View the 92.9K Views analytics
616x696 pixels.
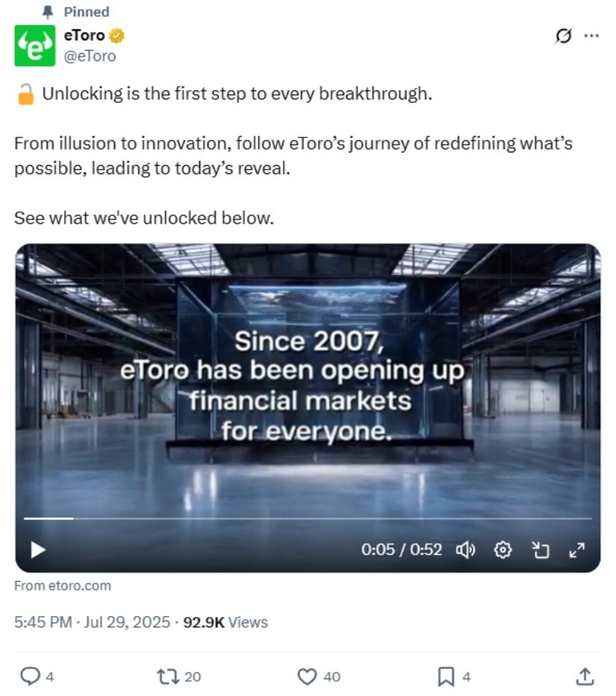click(x=225, y=622)
